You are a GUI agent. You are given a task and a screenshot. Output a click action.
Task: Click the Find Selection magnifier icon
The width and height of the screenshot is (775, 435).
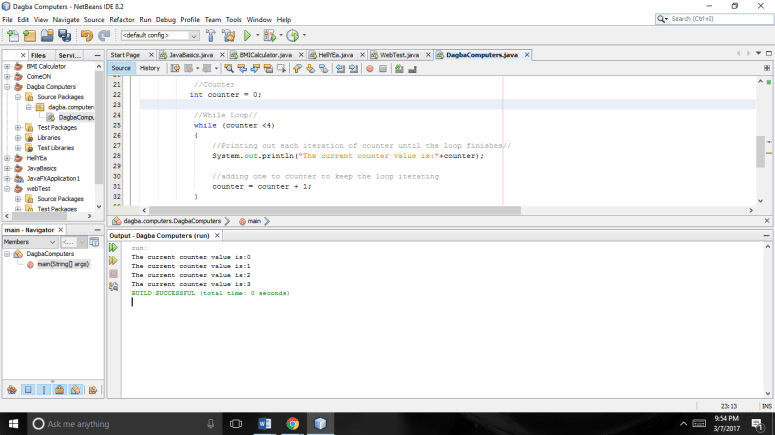click(x=228, y=69)
